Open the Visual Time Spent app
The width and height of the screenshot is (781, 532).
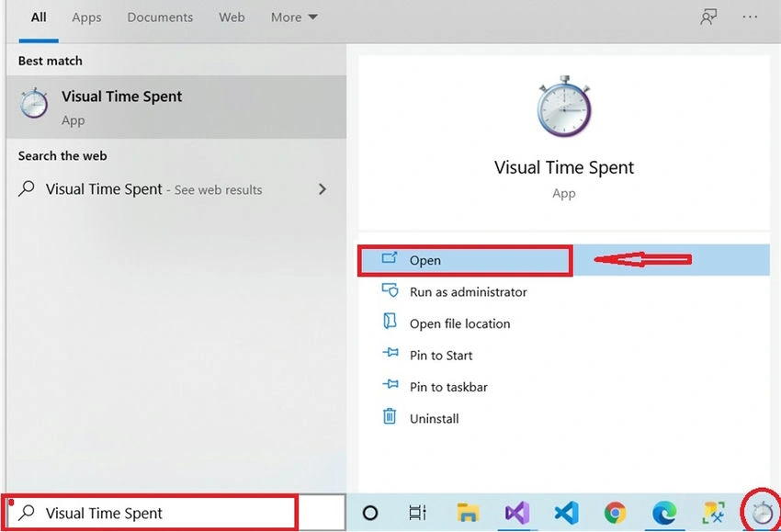[x=564, y=260]
